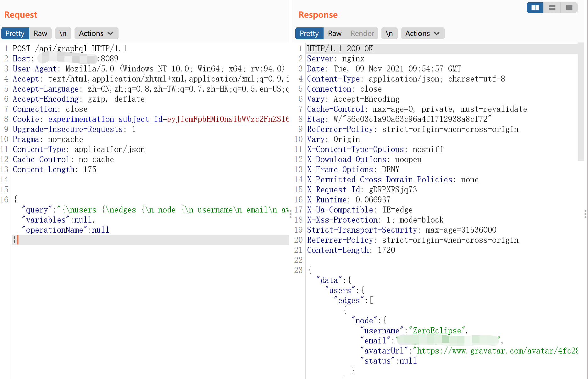Image resolution: width=588 pixels, height=379 pixels.
Task: Click the Cookie experimentation_subject_id line
Action: [x=151, y=119]
